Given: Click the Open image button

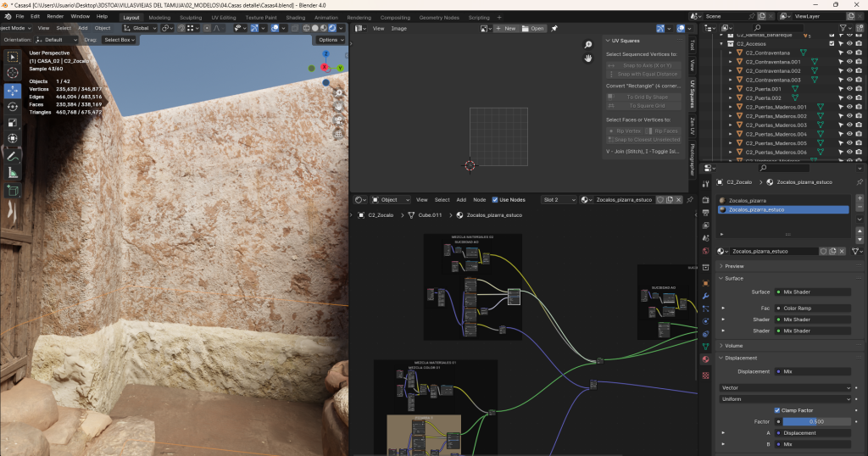Looking at the screenshot, I should click(534, 28).
